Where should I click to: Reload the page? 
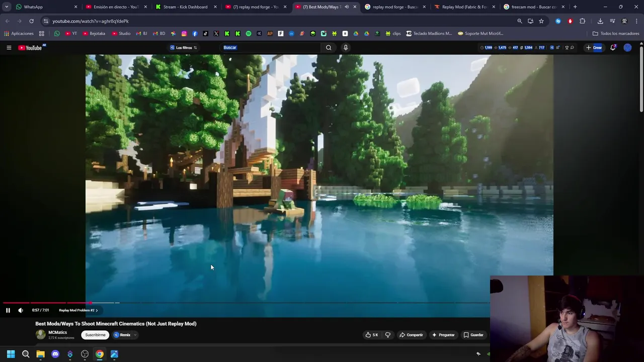31,21
